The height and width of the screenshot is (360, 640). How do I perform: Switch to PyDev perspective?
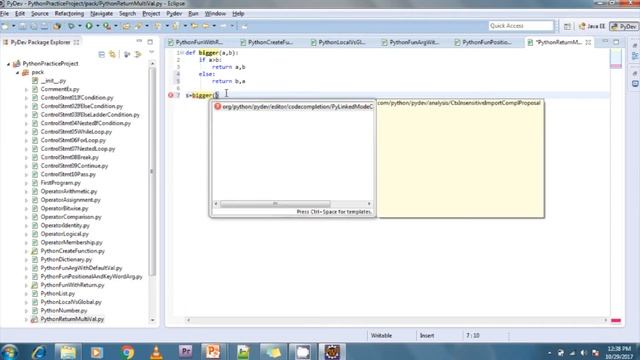(x=624, y=26)
